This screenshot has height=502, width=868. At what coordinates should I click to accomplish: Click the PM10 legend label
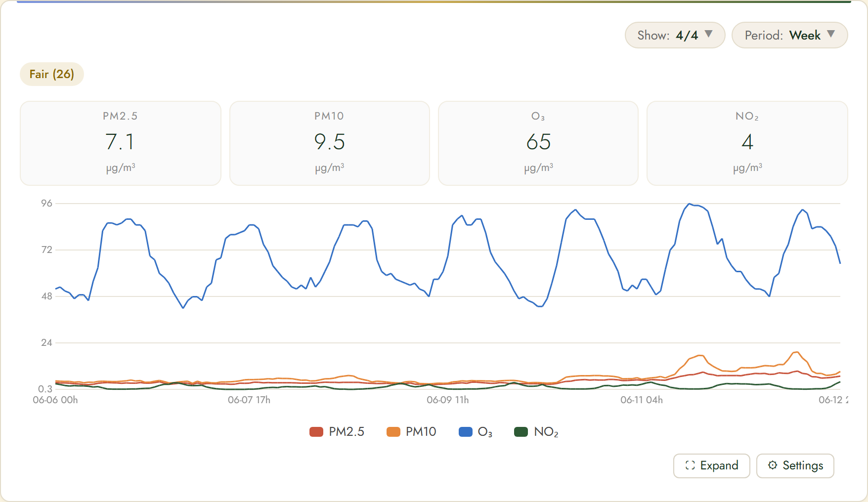point(421,432)
